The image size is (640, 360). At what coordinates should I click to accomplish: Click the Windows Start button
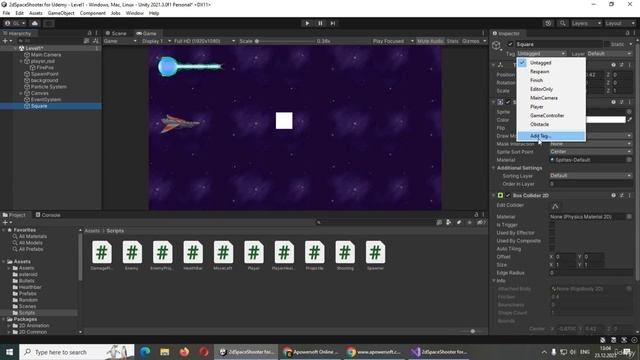point(9,351)
